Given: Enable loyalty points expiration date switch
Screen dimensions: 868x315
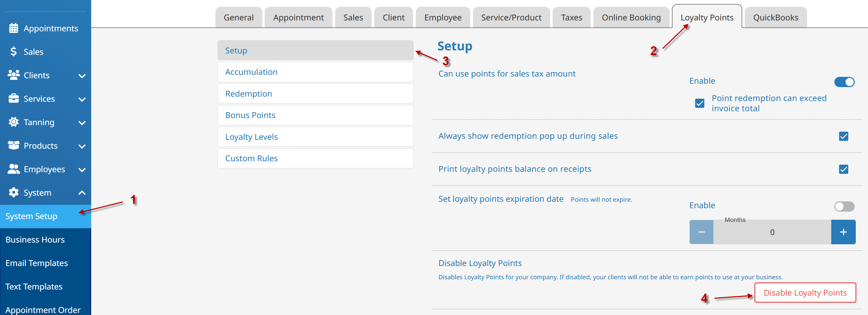Looking at the screenshot, I should 844,206.
